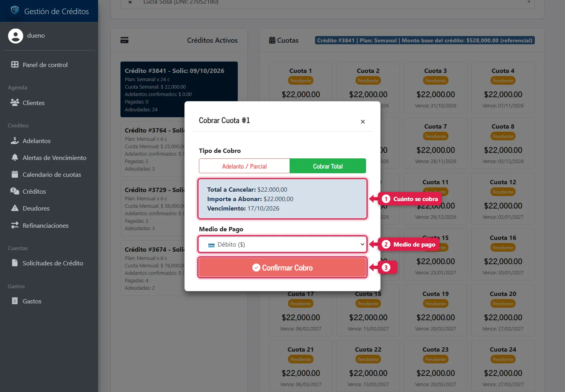Click the Adelantos hand icon
Image resolution: width=565 pixels, height=392 pixels.
pyautogui.click(x=15, y=141)
